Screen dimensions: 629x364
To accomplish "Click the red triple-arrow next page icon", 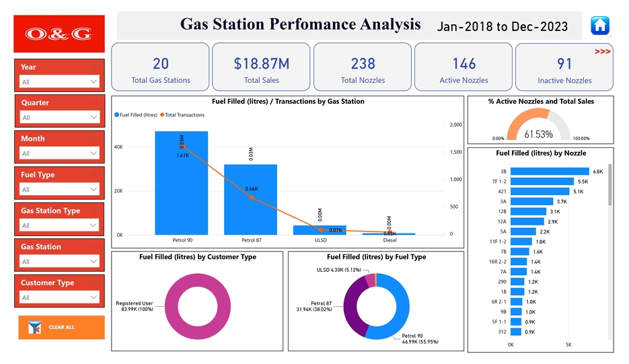I will pyautogui.click(x=602, y=52).
